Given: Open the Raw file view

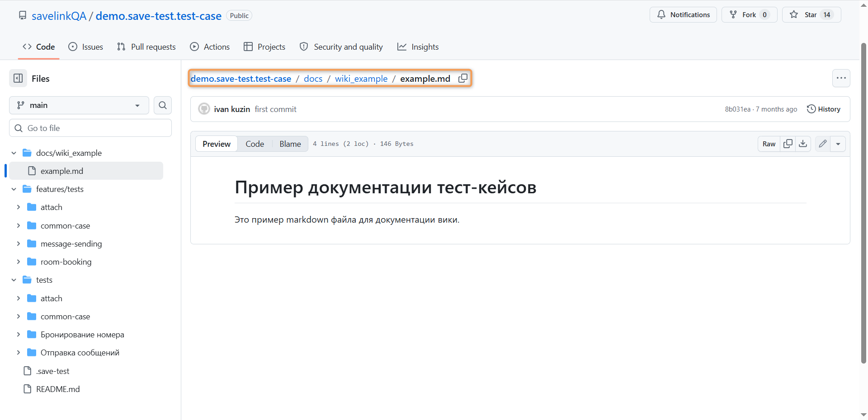Looking at the screenshot, I should pyautogui.click(x=769, y=144).
